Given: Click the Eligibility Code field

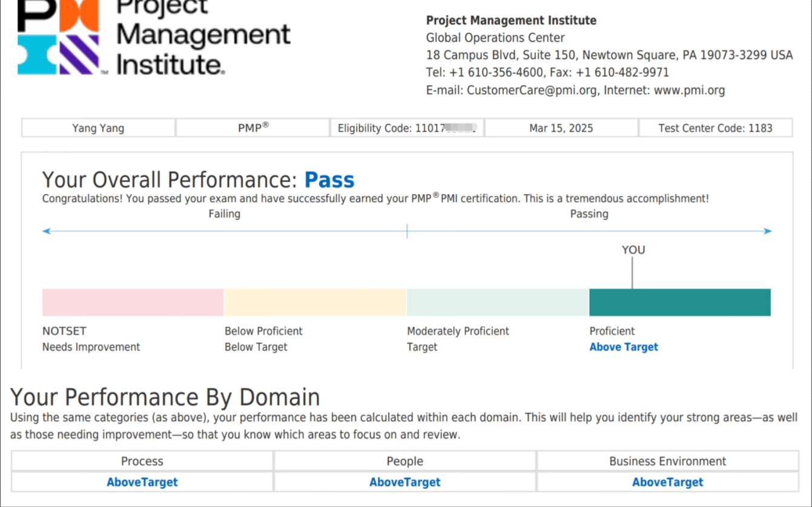Looking at the screenshot, I should point(406,128).
